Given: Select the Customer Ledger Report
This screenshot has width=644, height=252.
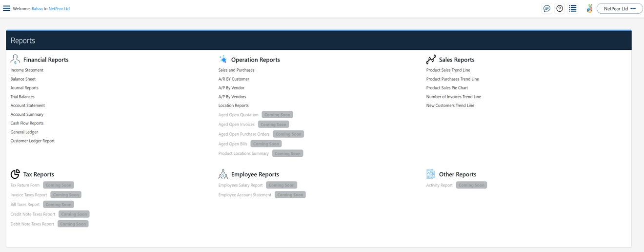Looking at the screenshot, I should [x=33, y=141].
